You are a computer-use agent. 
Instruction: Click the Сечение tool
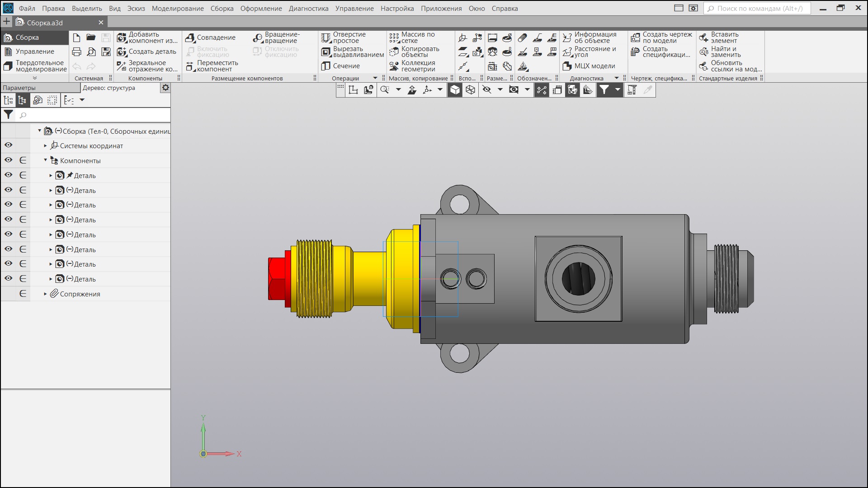coord(340,66)
